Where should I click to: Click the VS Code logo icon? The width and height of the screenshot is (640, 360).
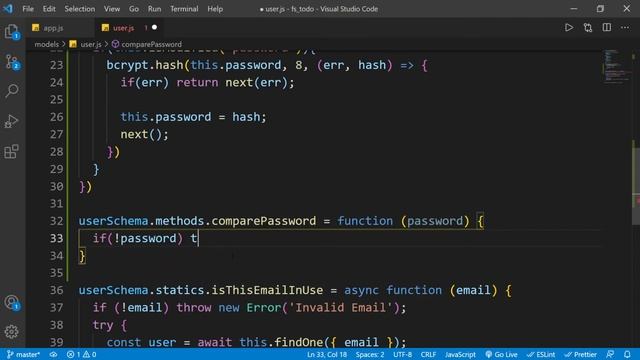click(x=8, y=9)
